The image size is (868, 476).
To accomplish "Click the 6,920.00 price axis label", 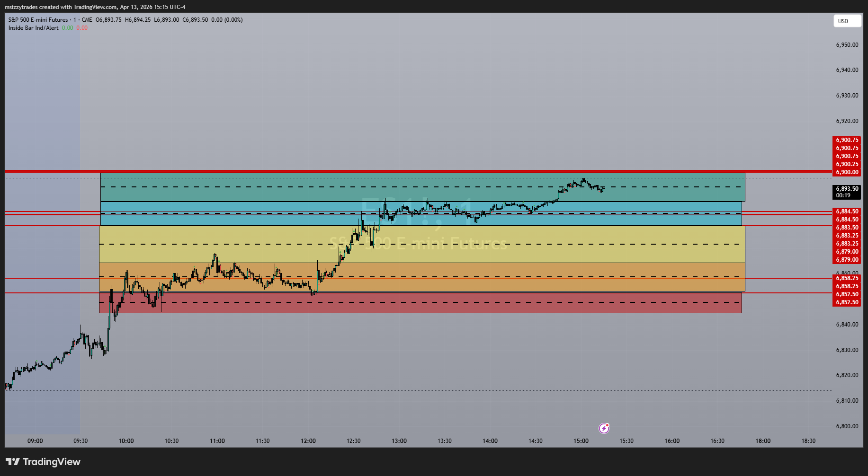I will coord(847,121).
